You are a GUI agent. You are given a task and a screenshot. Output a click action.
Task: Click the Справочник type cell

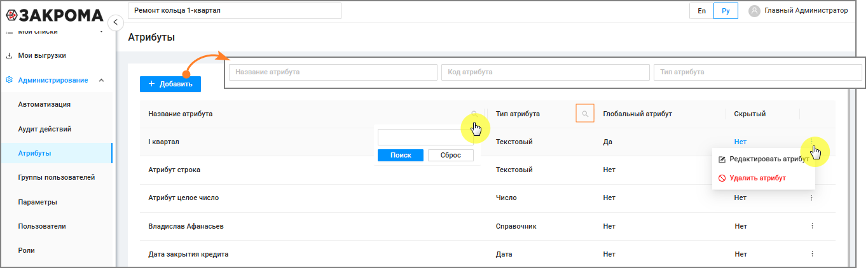[516, 226]
